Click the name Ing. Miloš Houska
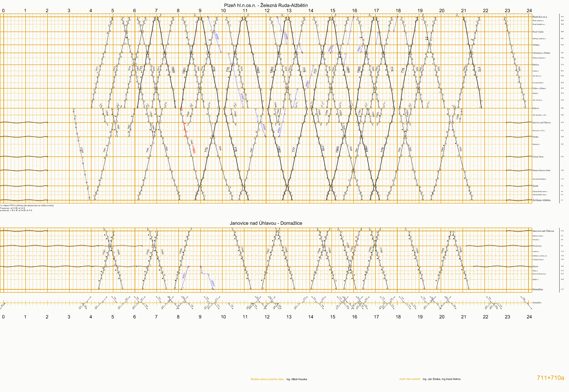569x392 pixels. (x=297, y=379)
